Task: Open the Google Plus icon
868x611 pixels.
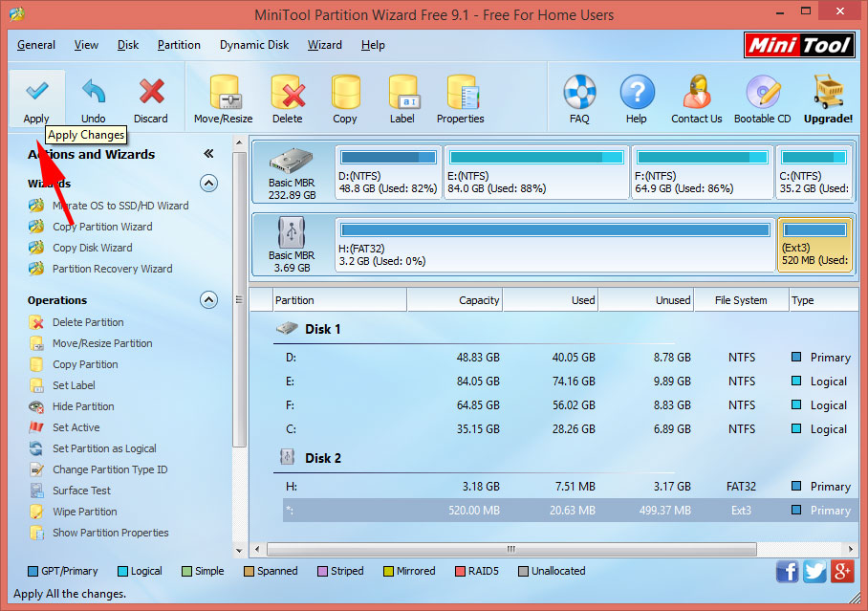Action: [842, 572]
